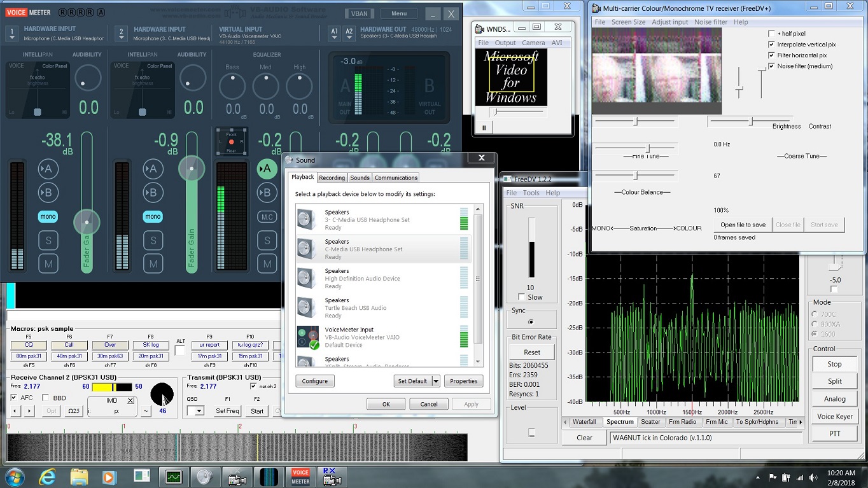This screenshot has width=868, height=488.
Task: Uncheck Filter horizontal pix
Action: 772,55
